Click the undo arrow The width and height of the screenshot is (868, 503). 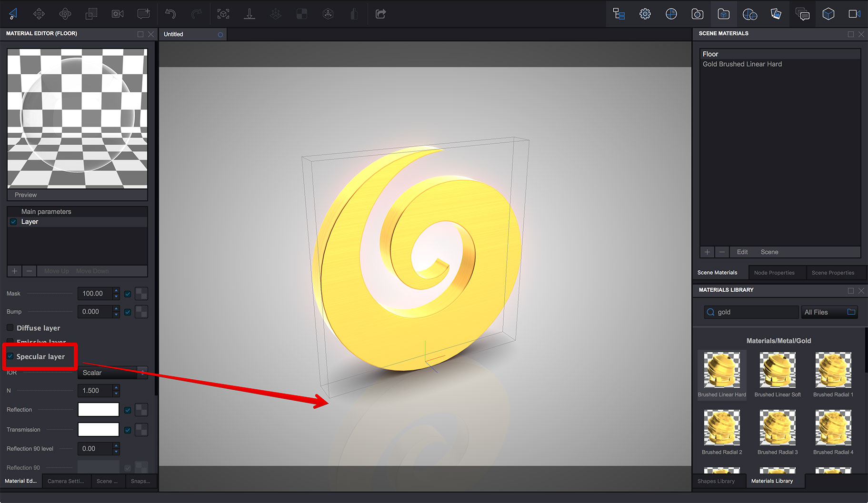(170, 14)
